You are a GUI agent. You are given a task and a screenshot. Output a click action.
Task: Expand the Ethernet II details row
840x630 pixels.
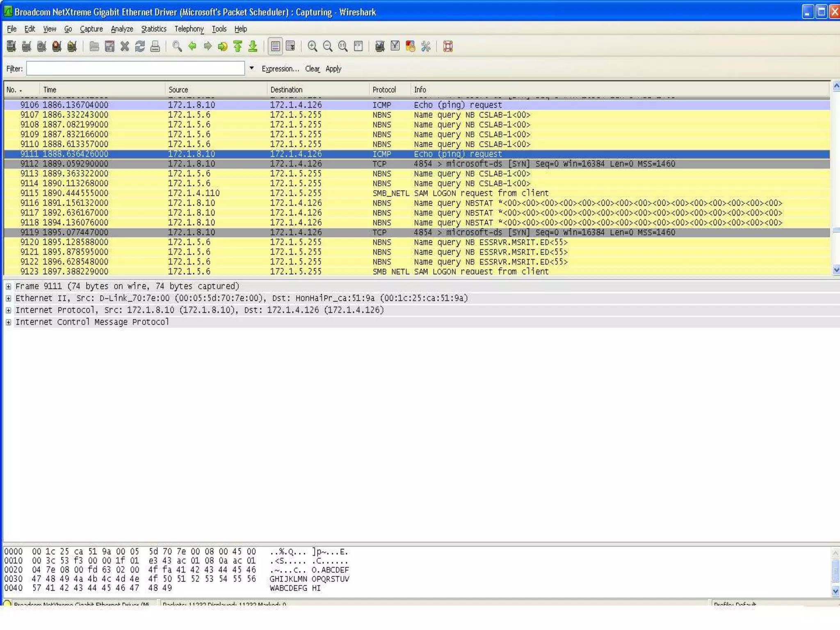(8, 299)
